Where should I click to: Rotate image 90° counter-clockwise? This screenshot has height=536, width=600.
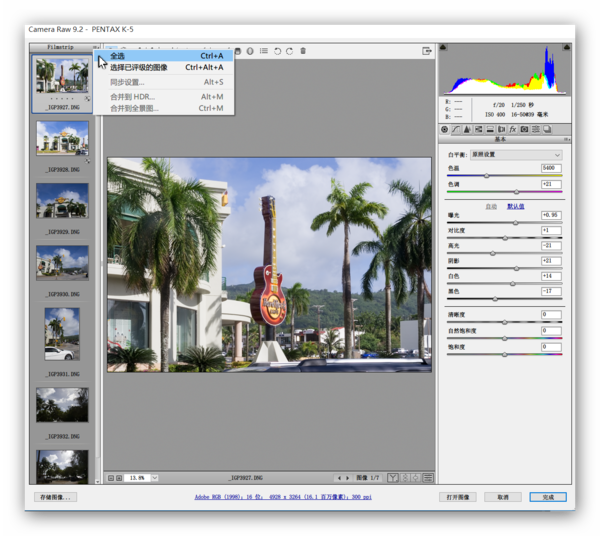pyautogui.click(x=277, y=50)
